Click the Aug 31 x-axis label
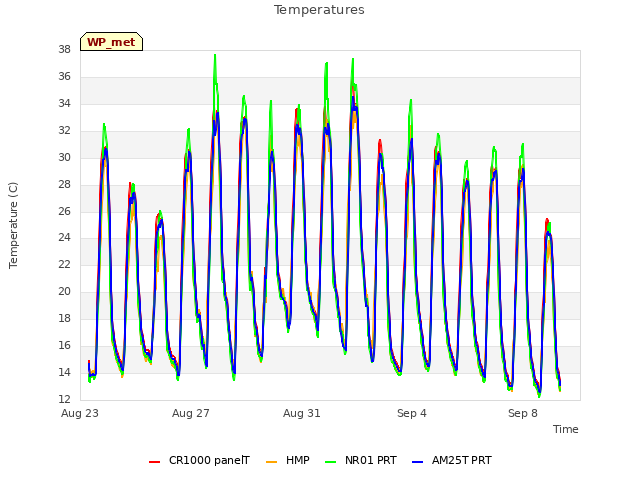 [302, 413]
